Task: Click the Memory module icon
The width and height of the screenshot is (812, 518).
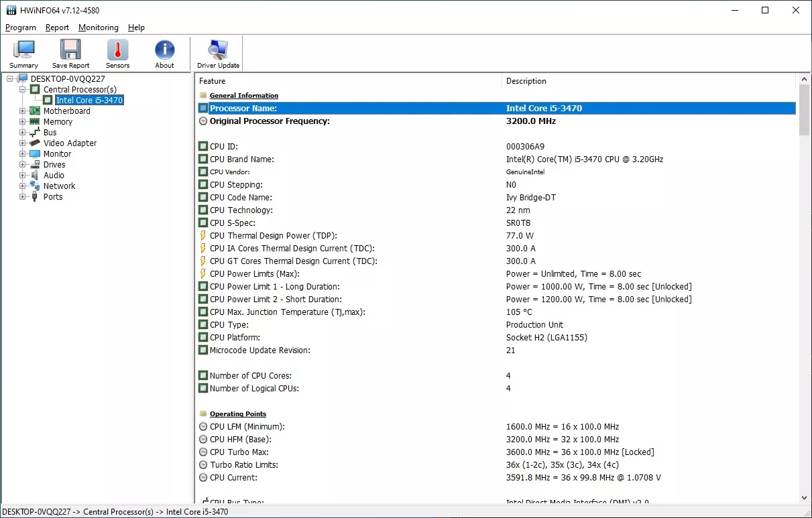Action: pos(35,122)
